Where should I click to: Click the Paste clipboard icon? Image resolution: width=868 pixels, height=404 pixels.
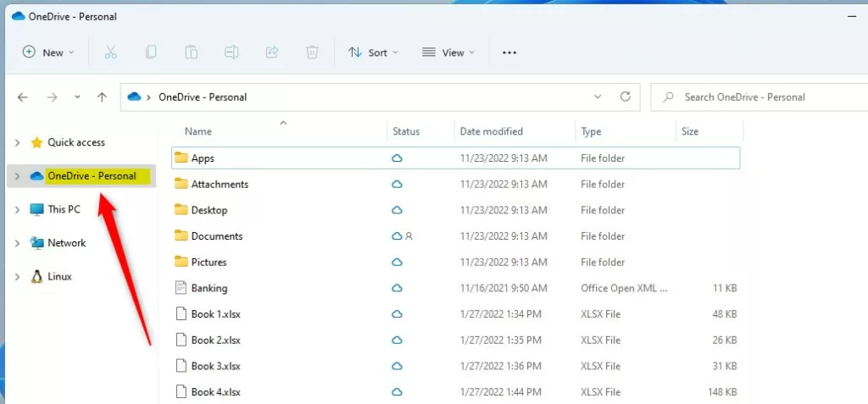click(192, 53)
